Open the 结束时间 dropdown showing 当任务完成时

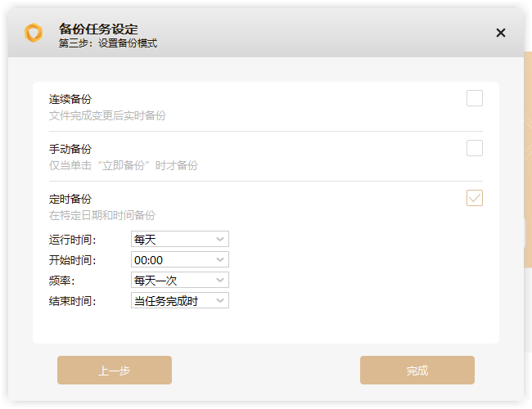[x=180, y=300]
